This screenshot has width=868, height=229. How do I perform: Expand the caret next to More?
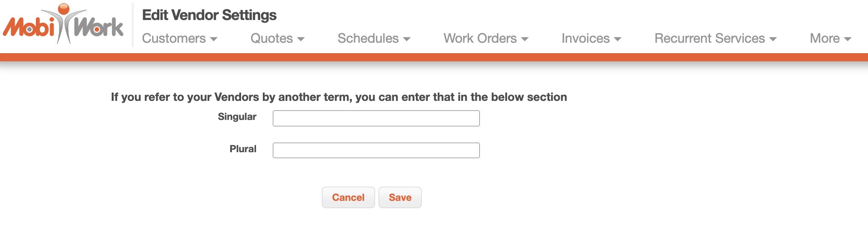[x=848, y=40]
